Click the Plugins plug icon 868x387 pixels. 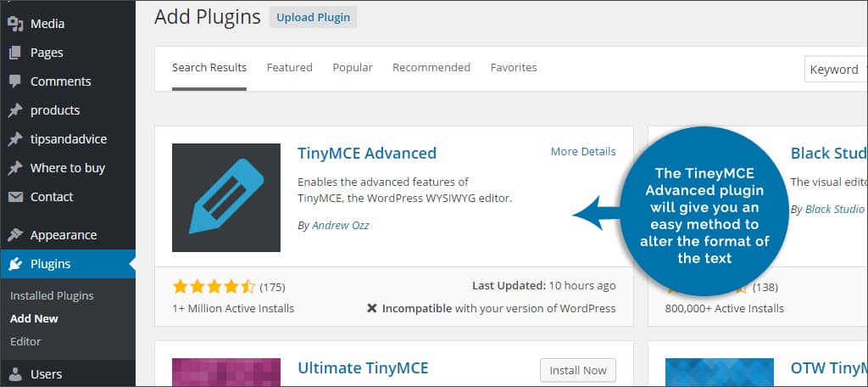15,264
